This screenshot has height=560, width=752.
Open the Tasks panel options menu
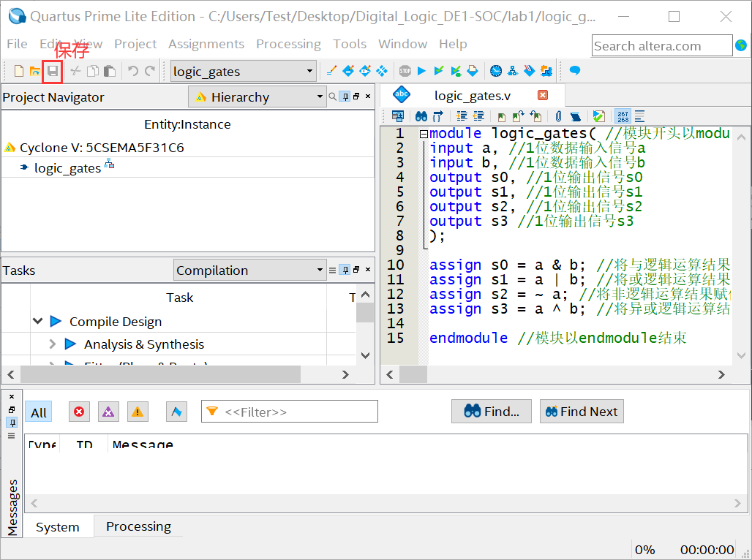click(x=332, y=270)
